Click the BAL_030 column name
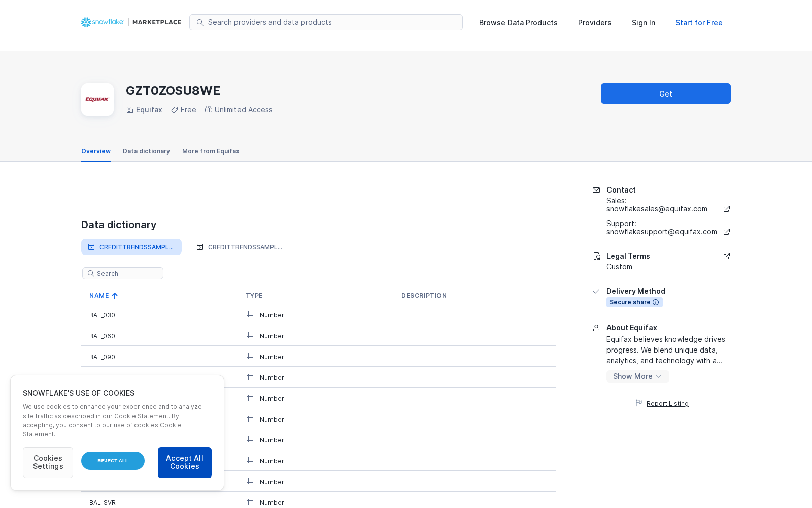Screen dimensions: 812x508 tap(102, 315)
